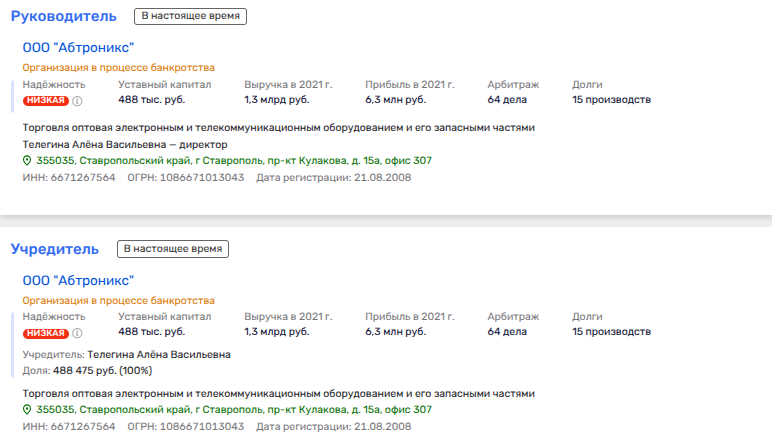Click "Телегина Алёна Васильевна — директор" line

pyautogui.click(x=124, y=144)
